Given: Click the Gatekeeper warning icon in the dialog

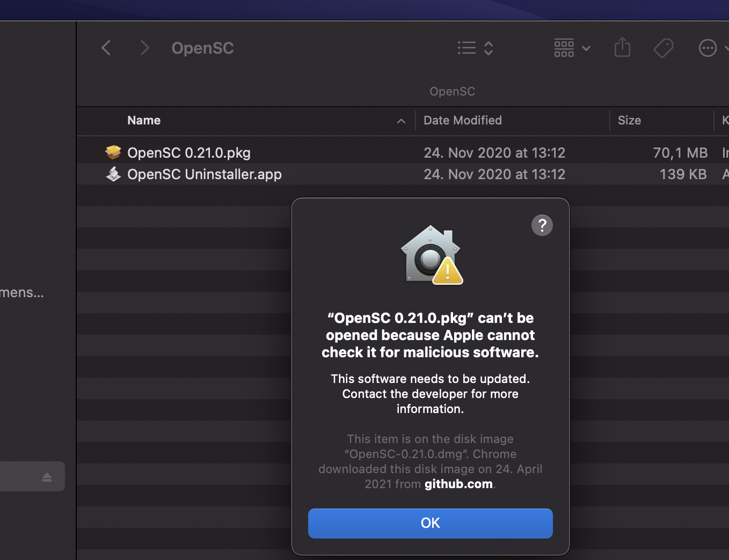Looking at the screenshot, I should pyautogui.click(x=430, y=256).
